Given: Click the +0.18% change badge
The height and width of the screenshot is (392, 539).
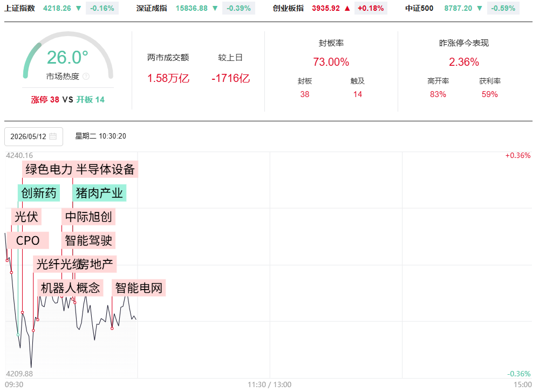Looking at the screenshot, I should (x=371, y=8).
